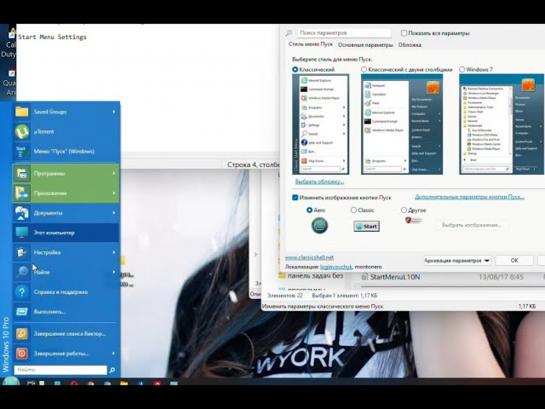Viewport: 545px width, 409px height.
Task: Click the панель задач folder icon in Explorer
Action: pyautogui.click(x=282, y=276)
